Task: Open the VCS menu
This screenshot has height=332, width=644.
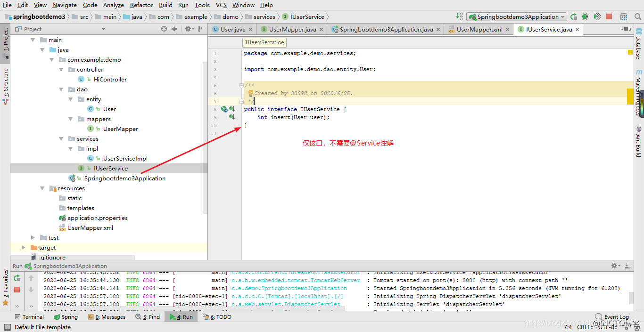Action: 221,5
